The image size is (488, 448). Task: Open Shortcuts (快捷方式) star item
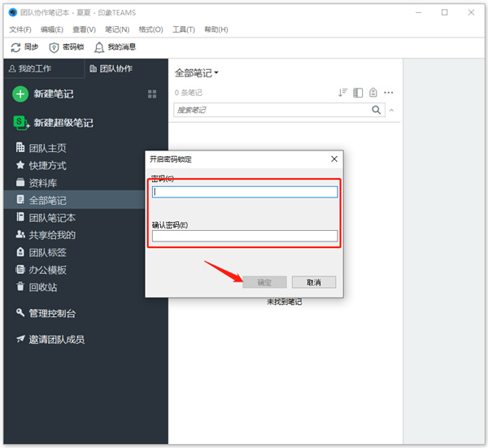coord(41,166)
